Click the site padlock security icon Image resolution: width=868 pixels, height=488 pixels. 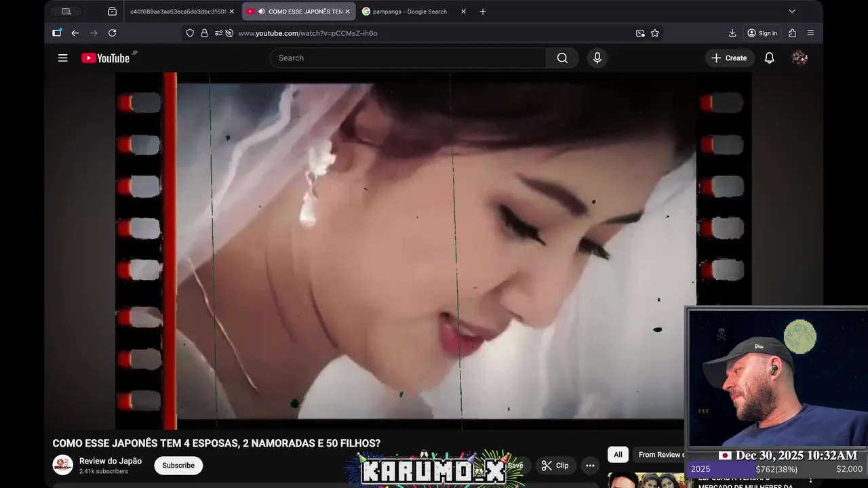click(204, 33)
